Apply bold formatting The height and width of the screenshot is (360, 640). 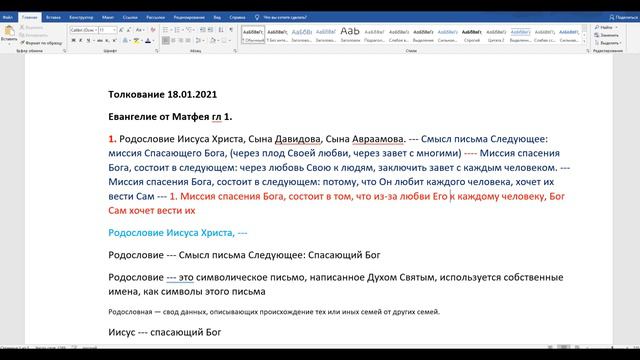(x=73, y=40)
